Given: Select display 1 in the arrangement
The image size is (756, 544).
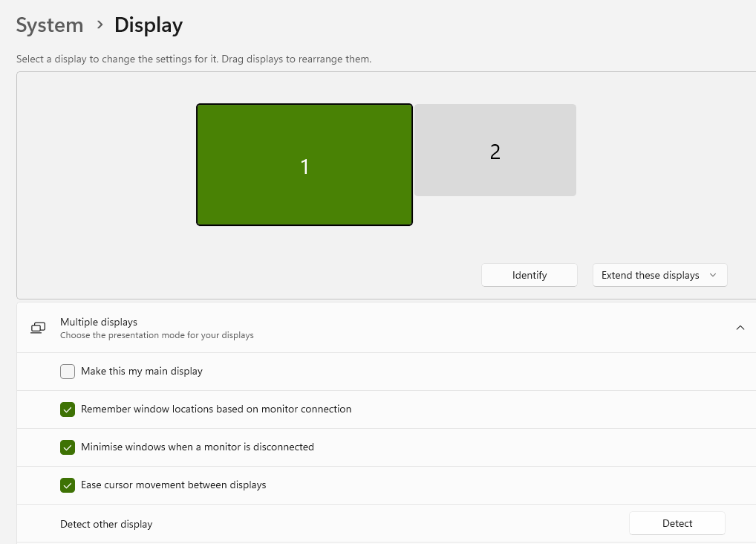Looking at the screenshot, I should (304, 164).
